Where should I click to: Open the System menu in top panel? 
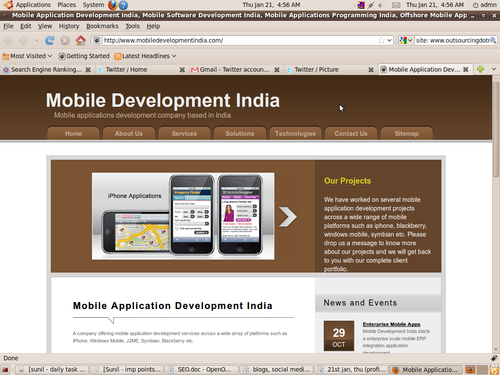click(93, 5)
